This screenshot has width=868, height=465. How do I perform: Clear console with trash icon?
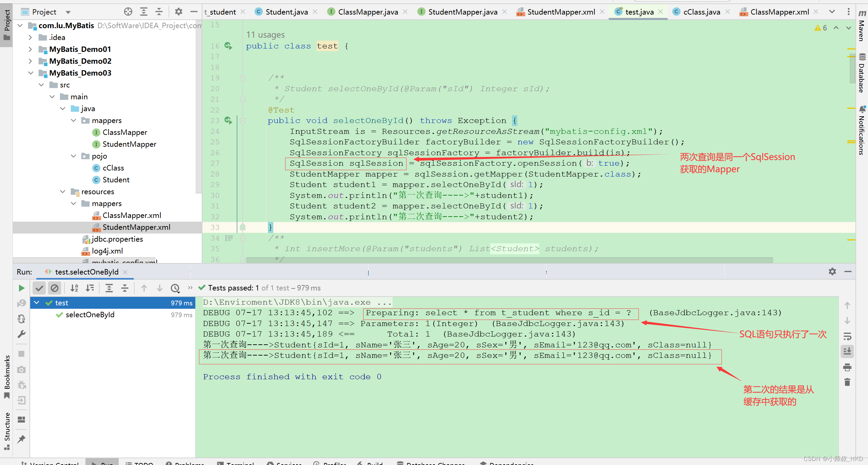847,382
